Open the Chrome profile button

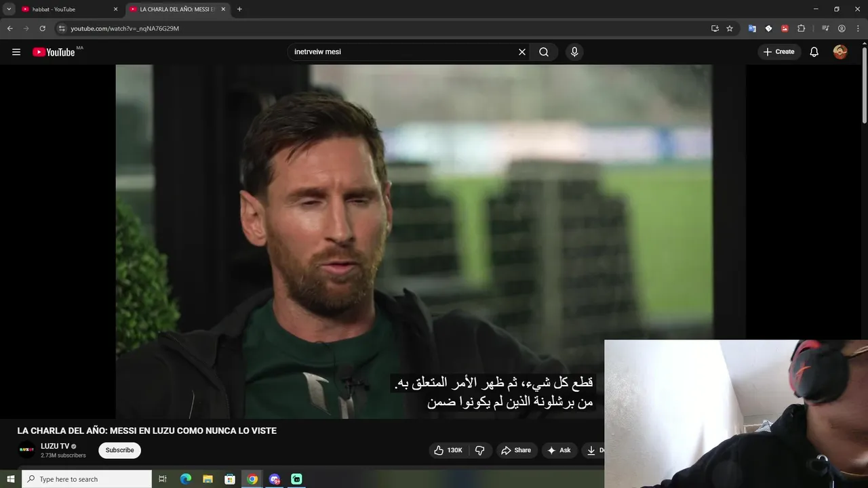(x=842, y=28)
